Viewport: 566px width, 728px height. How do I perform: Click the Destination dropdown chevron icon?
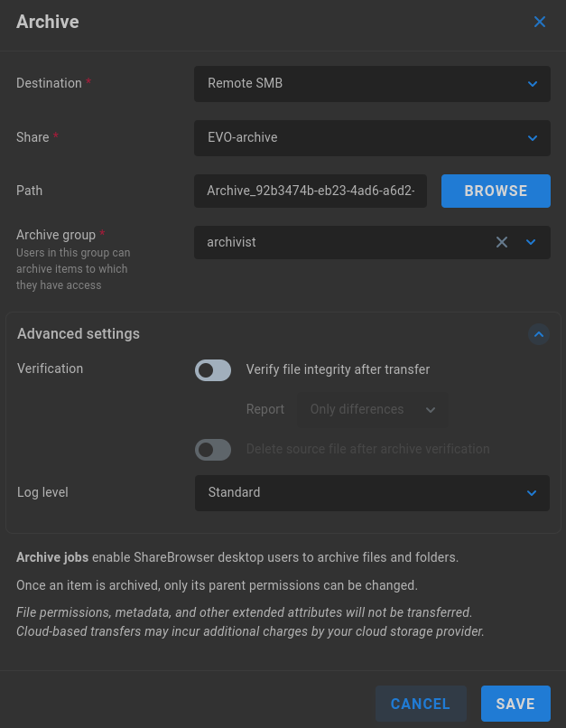click(x=532, y=83)
